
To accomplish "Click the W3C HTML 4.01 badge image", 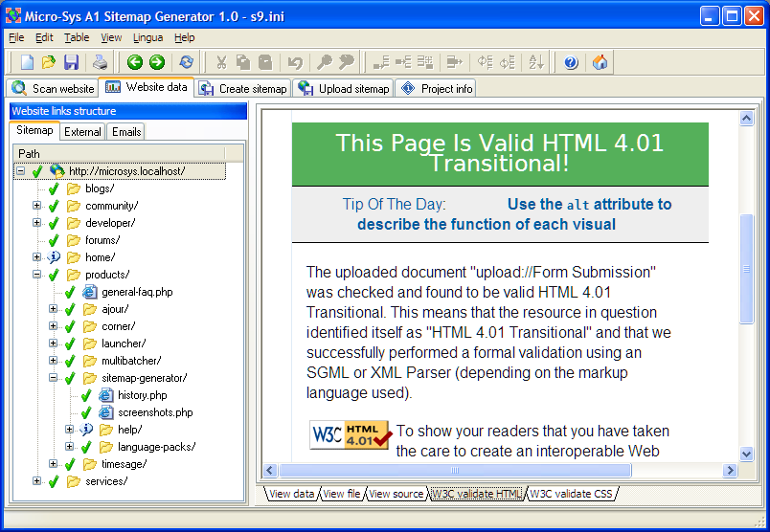I will [351, 434].
